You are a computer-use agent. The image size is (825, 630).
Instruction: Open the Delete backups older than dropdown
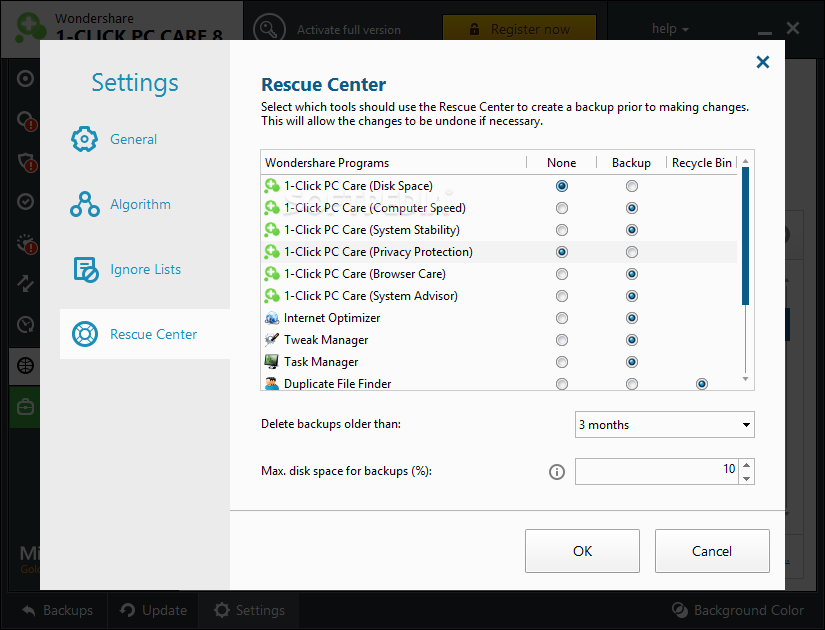665,425
